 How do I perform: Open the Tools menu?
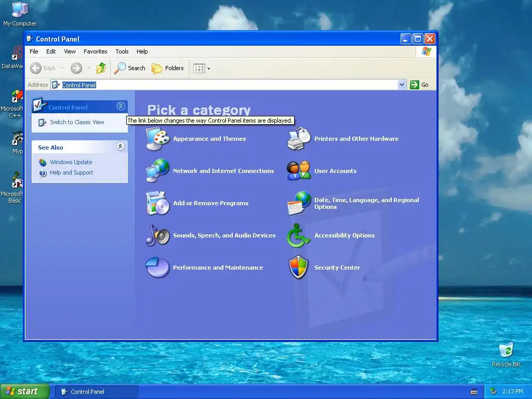(x=122, y=51)
